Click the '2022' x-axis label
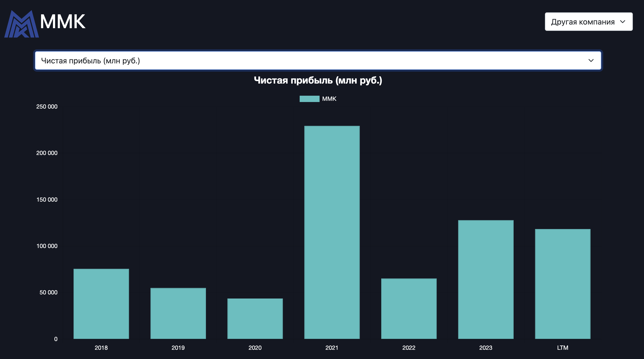Viewport: 644px width, 359px height. pyautogui.click(x=409, y=348)
